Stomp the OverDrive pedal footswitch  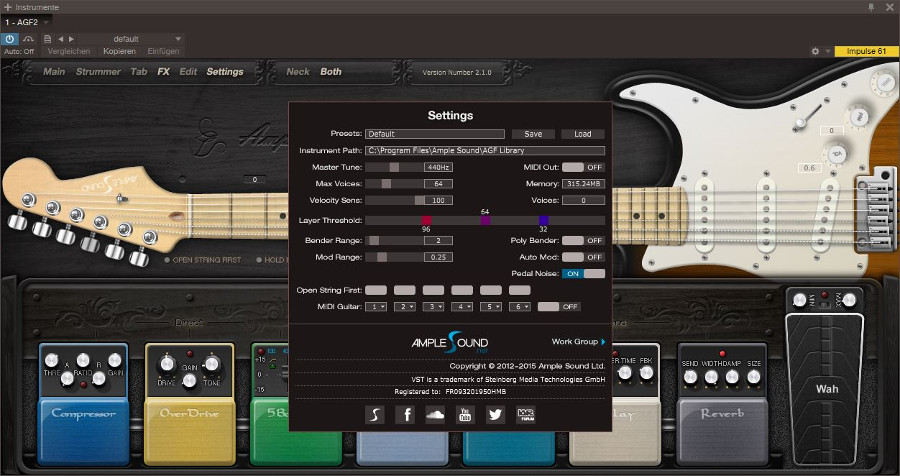pos(189,431)
